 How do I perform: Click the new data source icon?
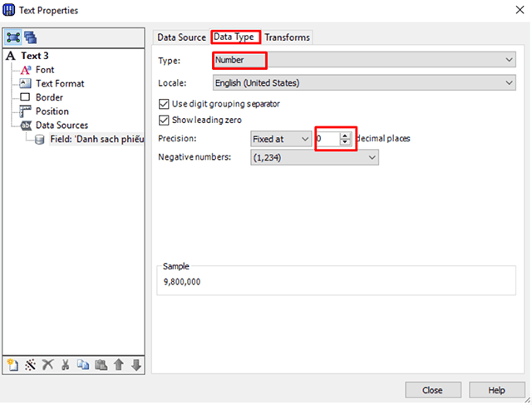click(13, 364)
